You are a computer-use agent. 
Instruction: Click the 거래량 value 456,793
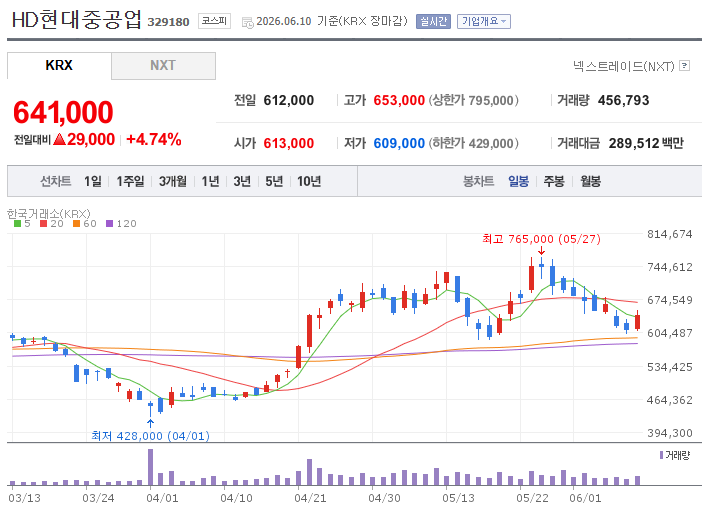tap(624, 100)
